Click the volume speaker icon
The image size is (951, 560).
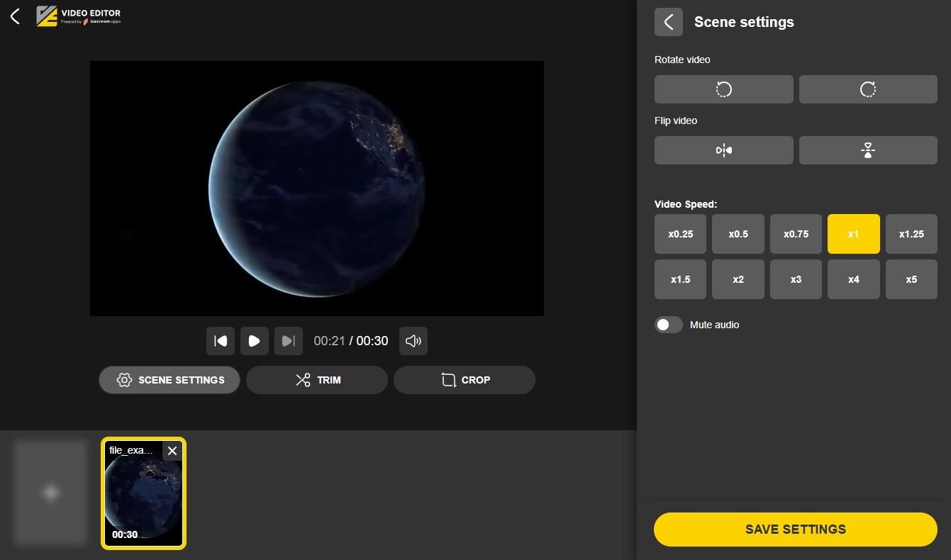click(413, 341)
